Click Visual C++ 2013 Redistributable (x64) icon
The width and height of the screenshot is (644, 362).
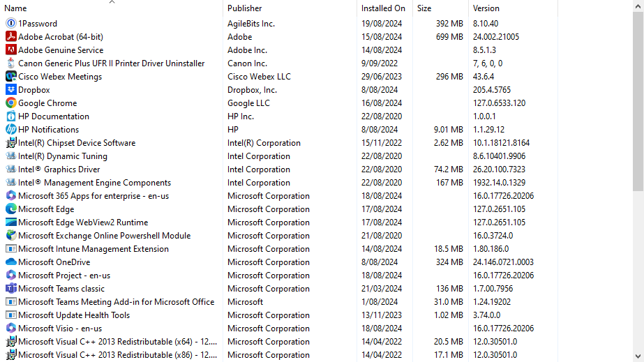pos(10,342)
